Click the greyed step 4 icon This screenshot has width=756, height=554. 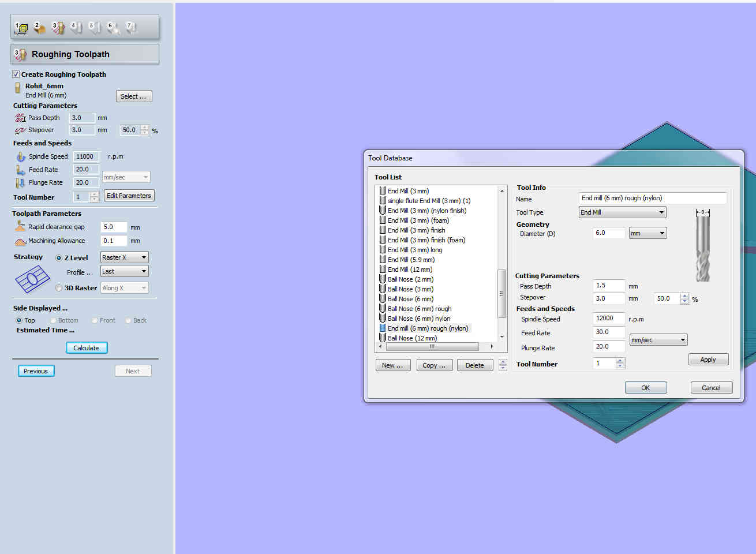click(76, 28)
